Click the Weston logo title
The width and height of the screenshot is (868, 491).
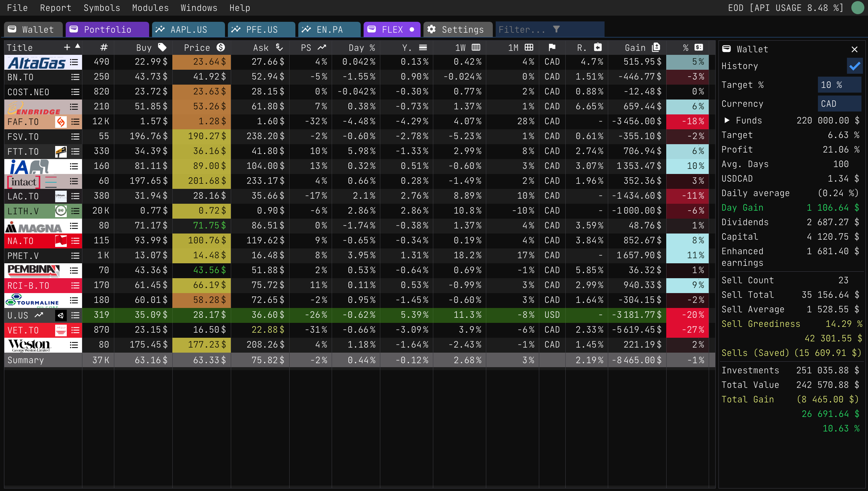click(29, 345)
